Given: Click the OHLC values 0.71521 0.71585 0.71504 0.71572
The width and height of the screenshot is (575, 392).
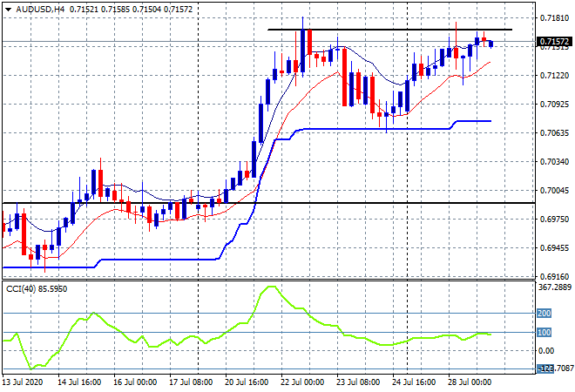Looking at the screenshot, I should click(x=132, y=10).
